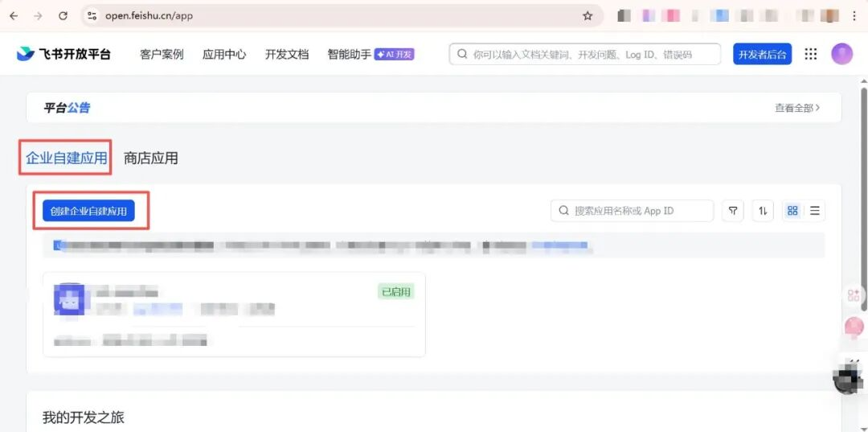868x432 pixels.
Task: Click 创建企业自建应用 button
Action: pos(88,211)
